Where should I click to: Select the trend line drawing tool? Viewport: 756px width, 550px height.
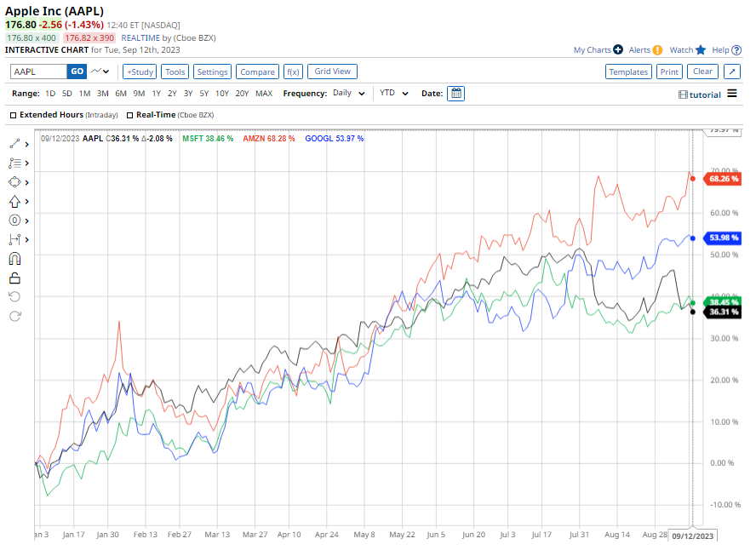click(14, 144)
